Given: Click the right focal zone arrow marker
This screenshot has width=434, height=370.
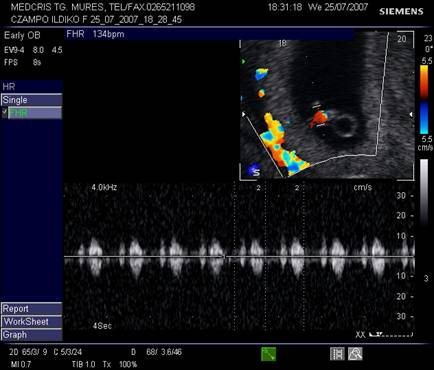Looking at the screenshot, I should 411,114.
